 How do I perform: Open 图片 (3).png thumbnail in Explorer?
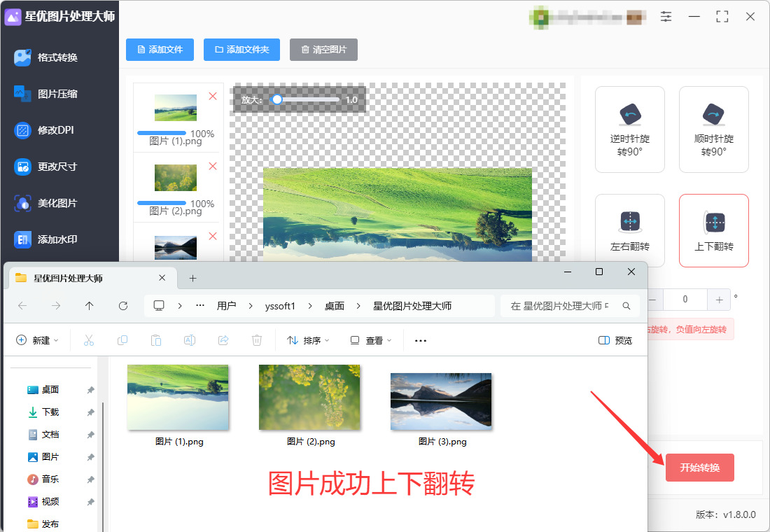coord(441,402)
